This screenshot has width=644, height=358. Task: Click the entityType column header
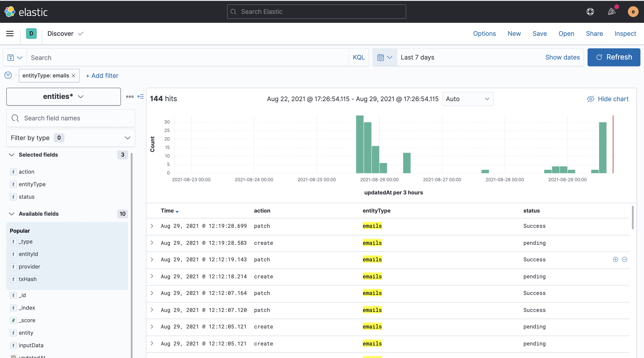[x=376, y=211]
